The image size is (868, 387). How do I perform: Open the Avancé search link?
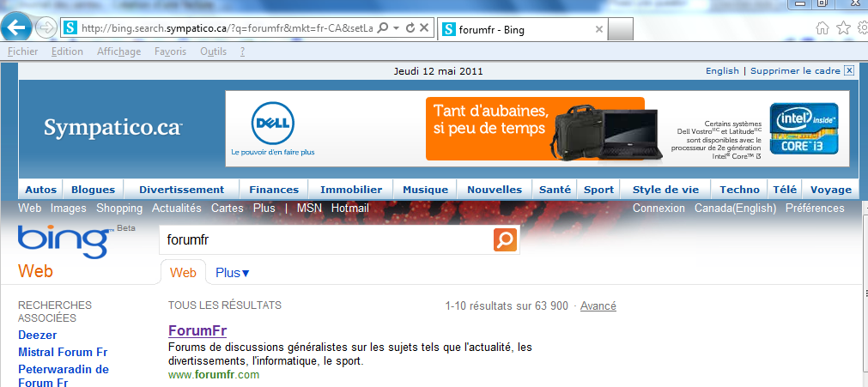[598, 305]
